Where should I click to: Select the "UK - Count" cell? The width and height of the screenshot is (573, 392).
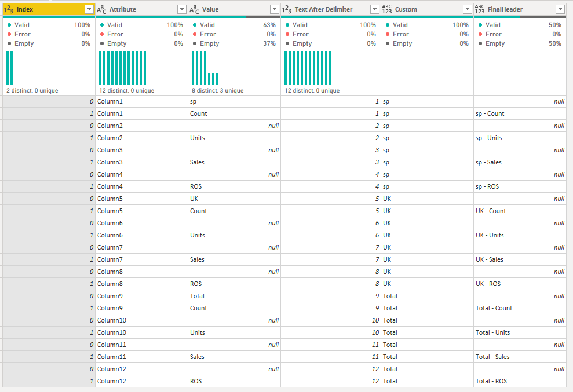coord(520,211)
